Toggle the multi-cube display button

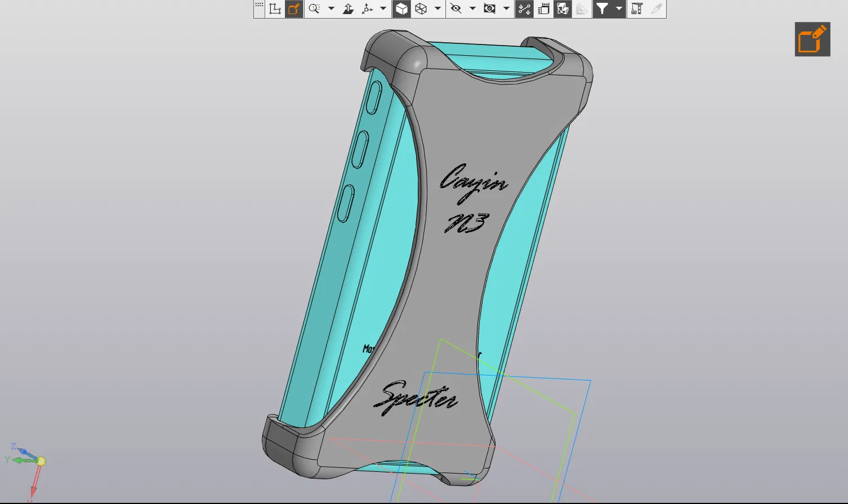click(563, 8)
